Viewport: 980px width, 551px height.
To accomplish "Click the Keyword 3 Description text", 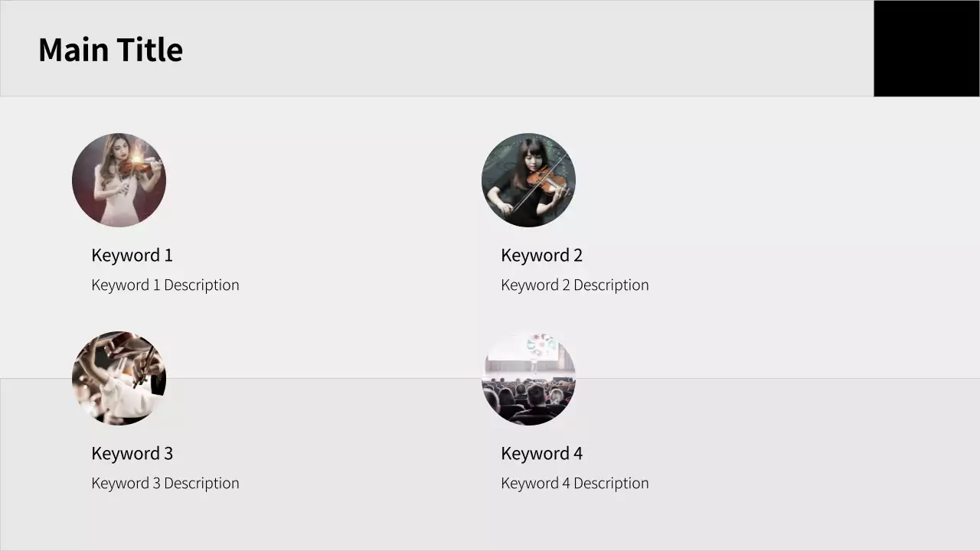I will 165,484.
